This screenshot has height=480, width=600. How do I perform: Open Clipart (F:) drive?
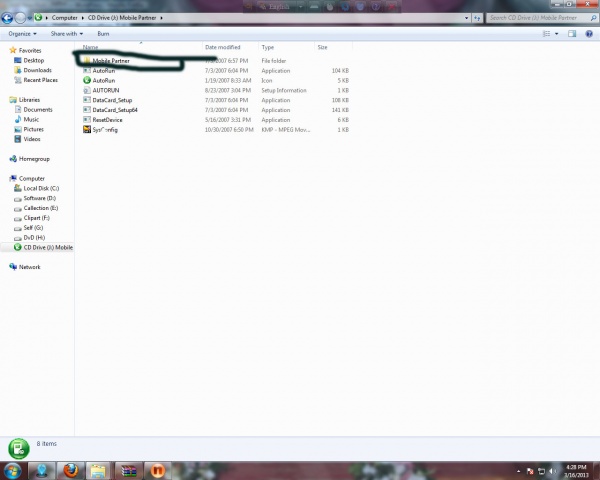click(x=36, y=218)
